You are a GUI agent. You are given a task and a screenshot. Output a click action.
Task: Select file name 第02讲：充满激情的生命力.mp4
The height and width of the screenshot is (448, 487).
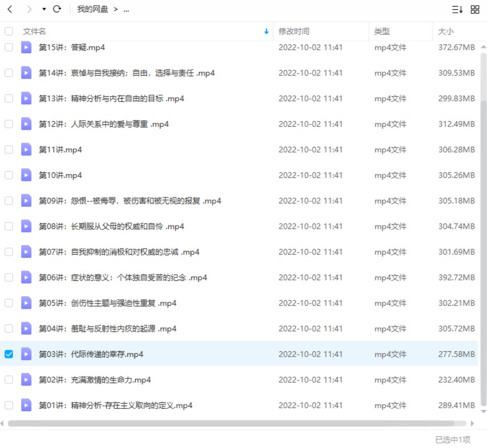coord(95,379)
